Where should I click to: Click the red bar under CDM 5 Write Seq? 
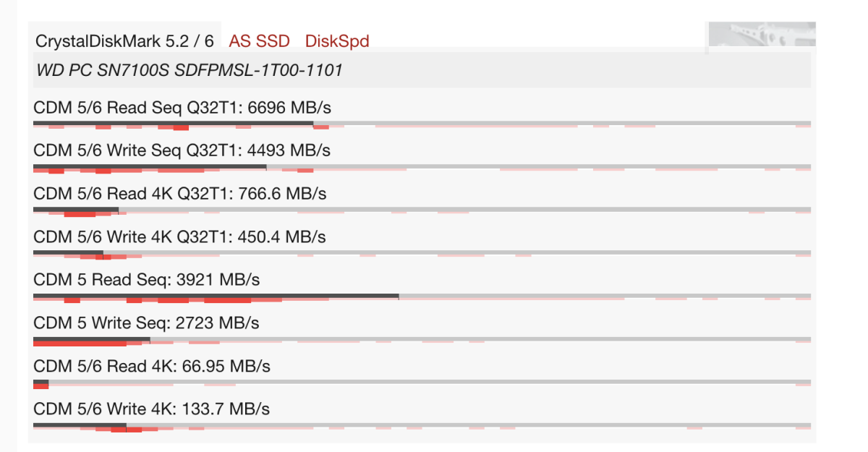pos(80,344)
